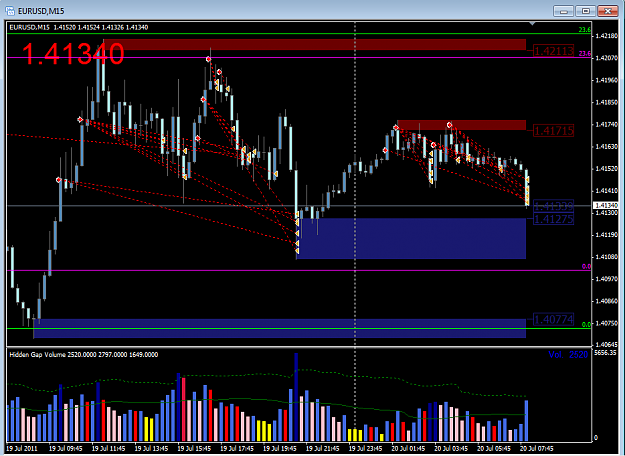Click 1.42070 on the price scale
Screen dimensions: 625x456
pyautogui.click(x=606, y=58)
